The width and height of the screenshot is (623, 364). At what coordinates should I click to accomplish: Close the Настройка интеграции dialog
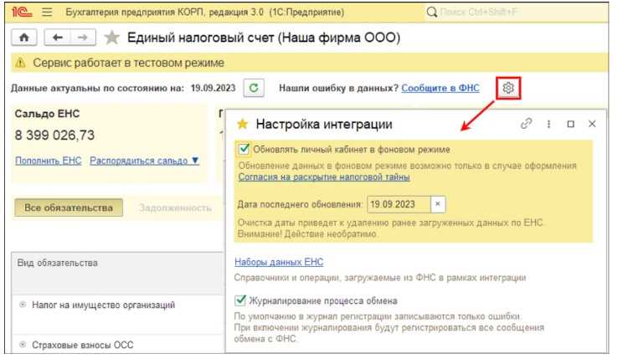592,124
